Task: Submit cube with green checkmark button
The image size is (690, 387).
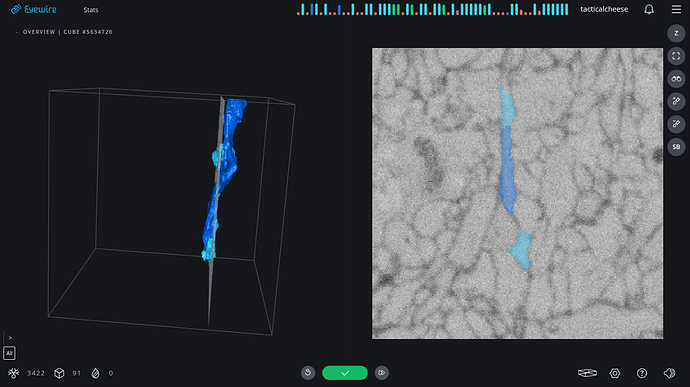Action: pos(345,373)
